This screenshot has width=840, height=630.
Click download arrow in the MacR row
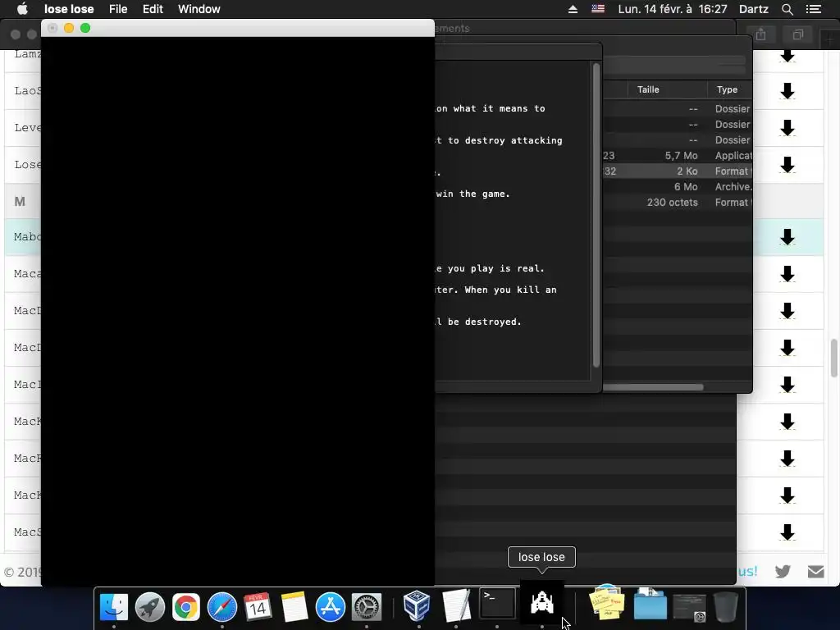[x=787, y=458]
